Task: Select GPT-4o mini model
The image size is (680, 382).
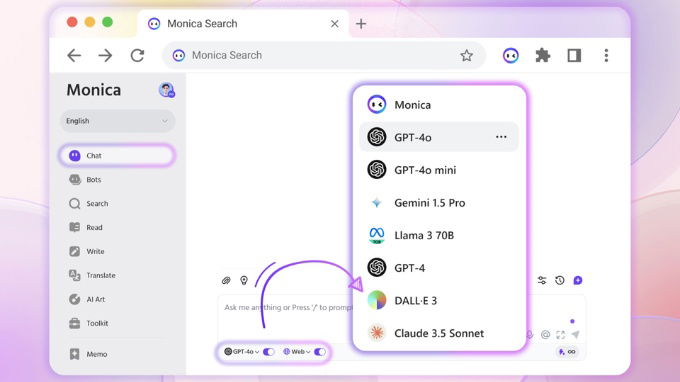Action: (x=439, y=170)
